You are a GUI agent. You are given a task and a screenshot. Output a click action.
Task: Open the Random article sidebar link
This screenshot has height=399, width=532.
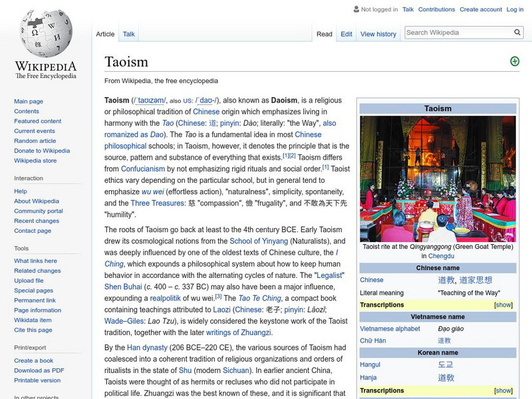[35, 141]
